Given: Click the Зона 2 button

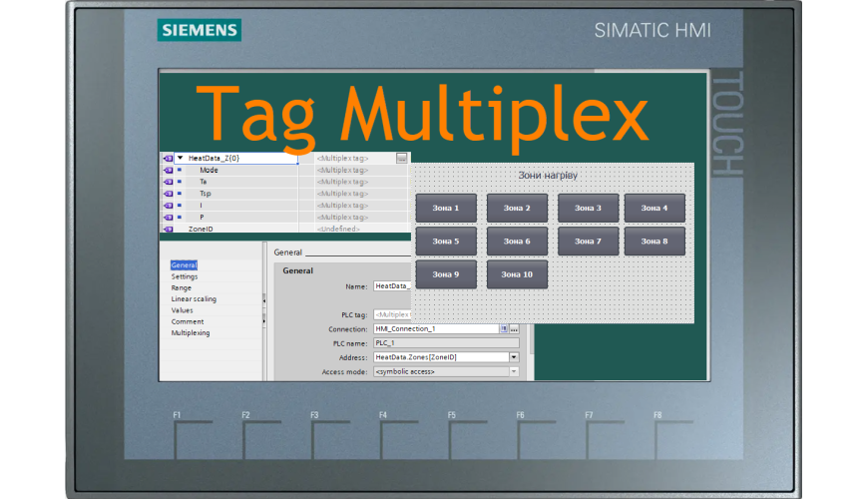Looking at the screenshot, I should 517,209.
